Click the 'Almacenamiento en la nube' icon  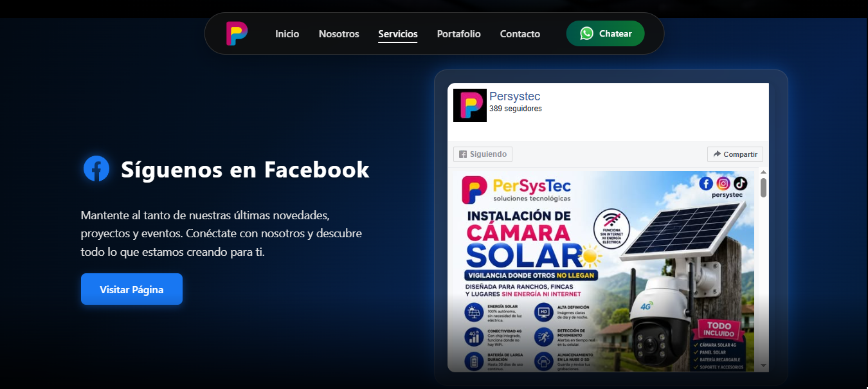point(544,361)
